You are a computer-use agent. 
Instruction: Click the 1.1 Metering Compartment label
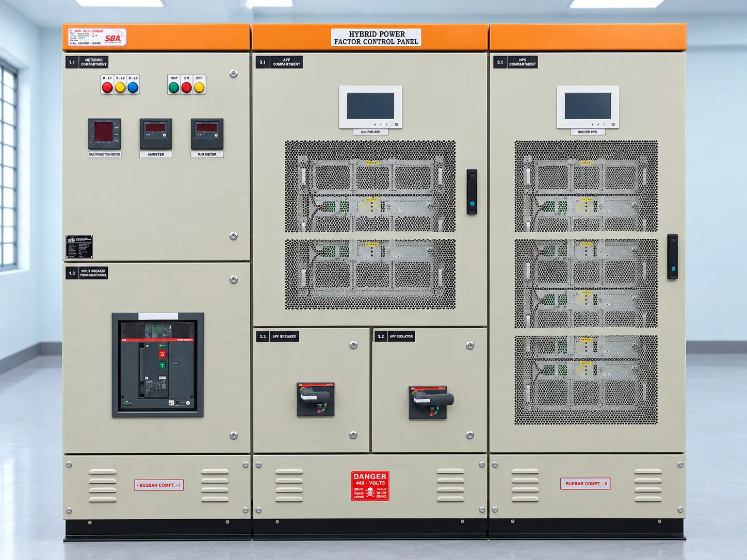(87, 62)
